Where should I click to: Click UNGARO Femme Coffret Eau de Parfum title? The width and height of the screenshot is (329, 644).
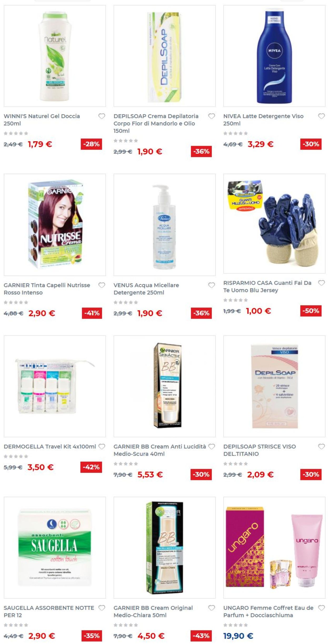pyautogui.click(x=268, y=612)
